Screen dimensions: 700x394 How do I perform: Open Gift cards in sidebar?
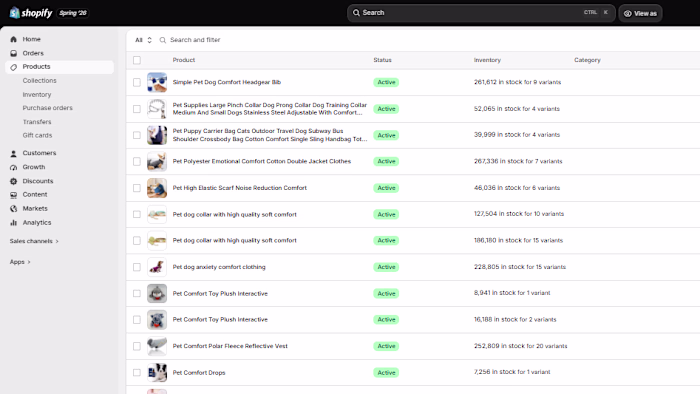tap(38, 135)
